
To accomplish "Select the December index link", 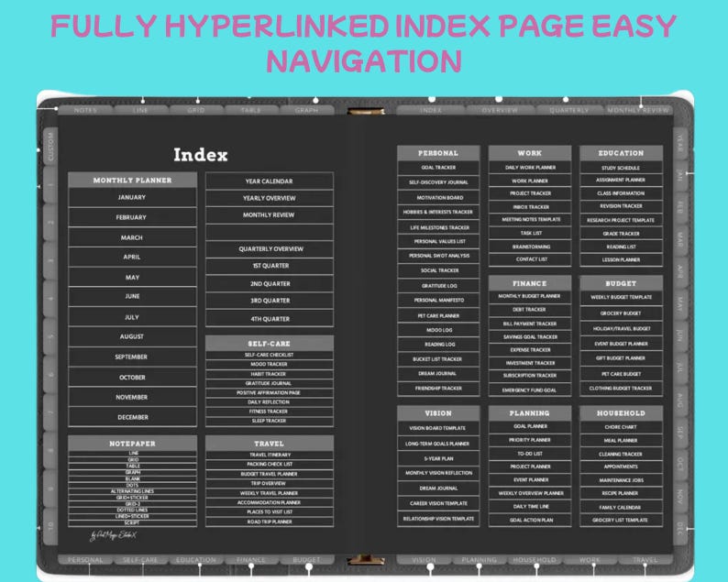I will pos(132,417).
